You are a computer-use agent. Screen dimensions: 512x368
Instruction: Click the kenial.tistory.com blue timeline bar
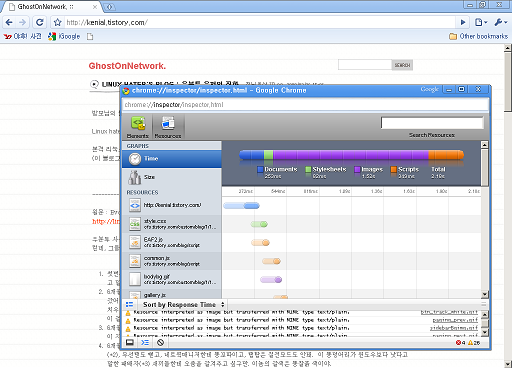tap(241, 206)
